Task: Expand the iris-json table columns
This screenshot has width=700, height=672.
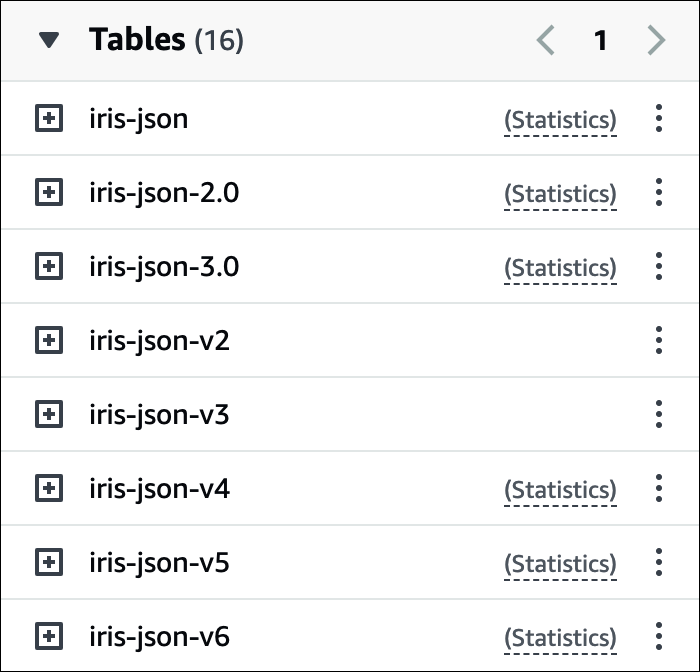Action: (x=49, y=119)
